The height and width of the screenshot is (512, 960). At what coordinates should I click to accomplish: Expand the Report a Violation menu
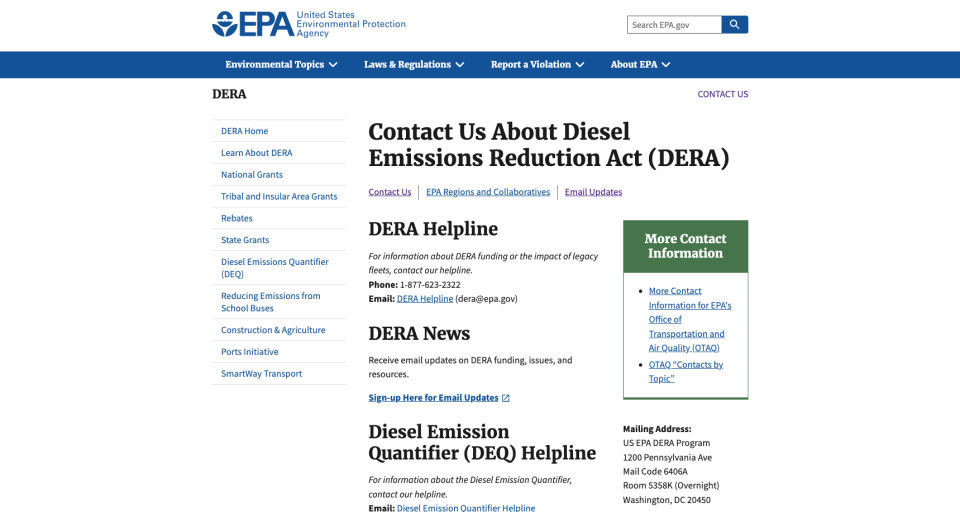[x=538, y=65]
